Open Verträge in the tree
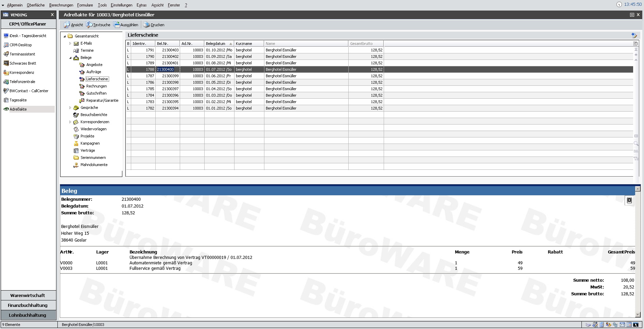Image resolution: width=644 pixels, height=329 pixels. (x=88, y=150)
